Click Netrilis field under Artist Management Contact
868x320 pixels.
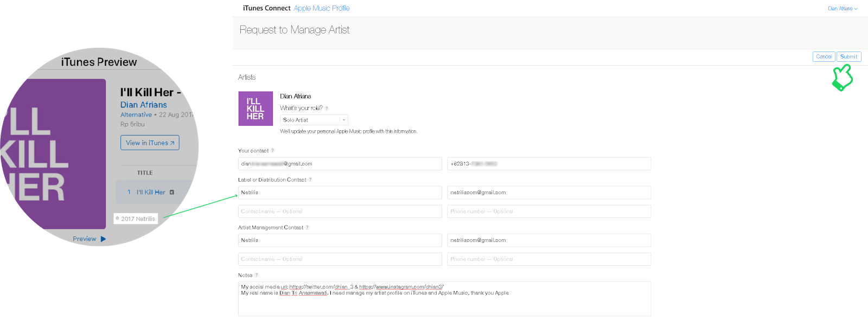340,240
